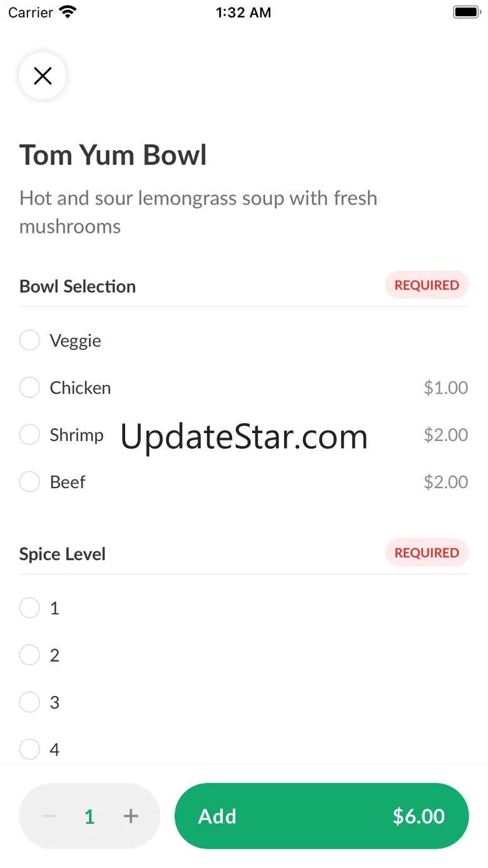488x868 pixels.
Task: Pick spice level 4
Action: [29, 749]
